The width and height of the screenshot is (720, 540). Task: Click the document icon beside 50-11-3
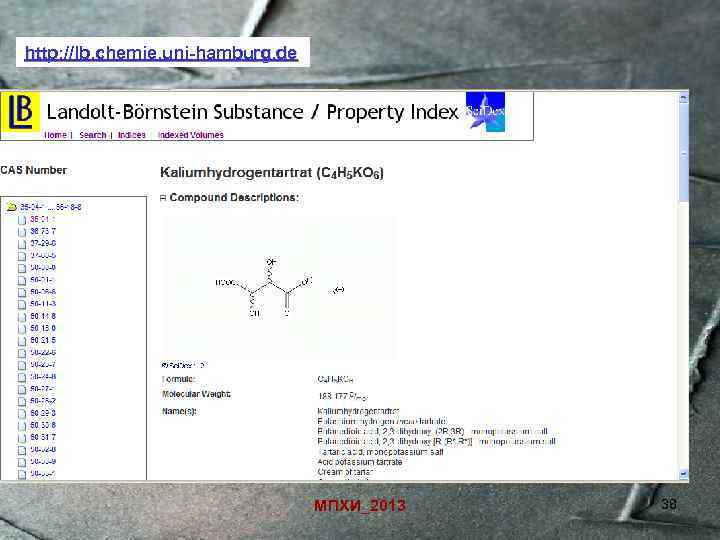pos(22,304)
